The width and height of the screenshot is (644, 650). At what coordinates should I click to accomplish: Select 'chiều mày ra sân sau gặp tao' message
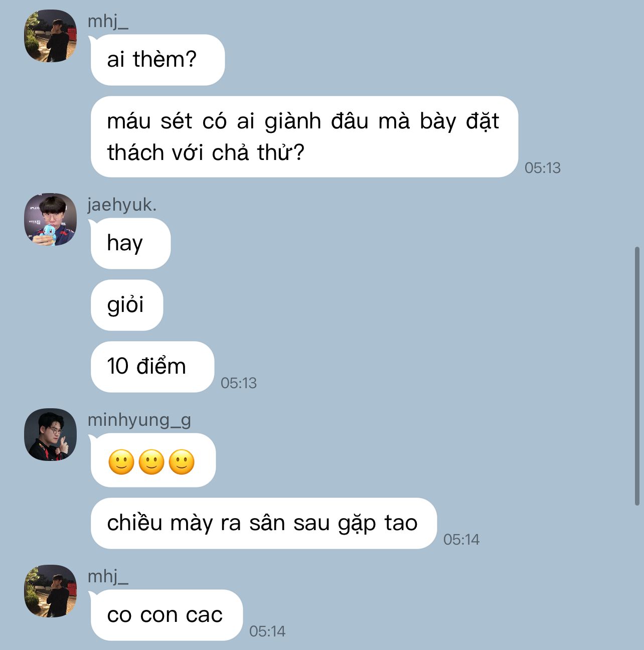click(x=263, y=523)
